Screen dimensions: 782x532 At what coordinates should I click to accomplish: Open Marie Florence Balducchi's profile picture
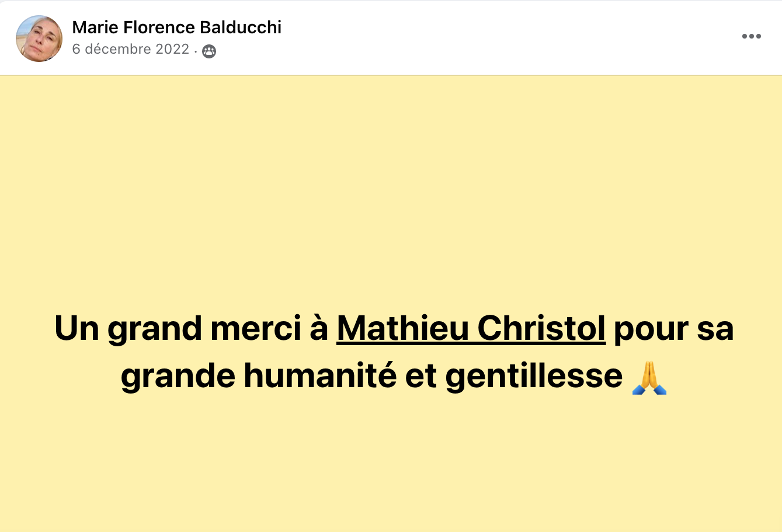click(39, 39)
